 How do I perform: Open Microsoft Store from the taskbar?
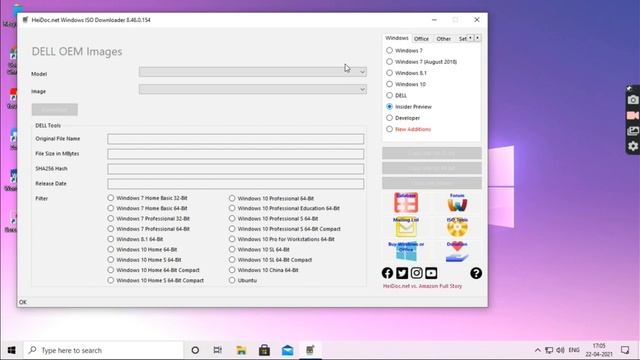point(264,350)
